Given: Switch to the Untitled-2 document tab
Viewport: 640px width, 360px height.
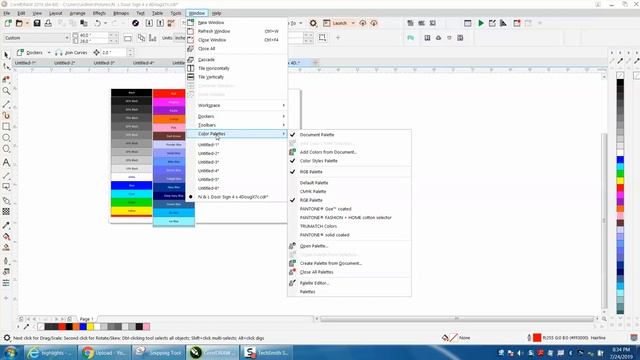Looking at the screenshot, I should tap(64, 63).
